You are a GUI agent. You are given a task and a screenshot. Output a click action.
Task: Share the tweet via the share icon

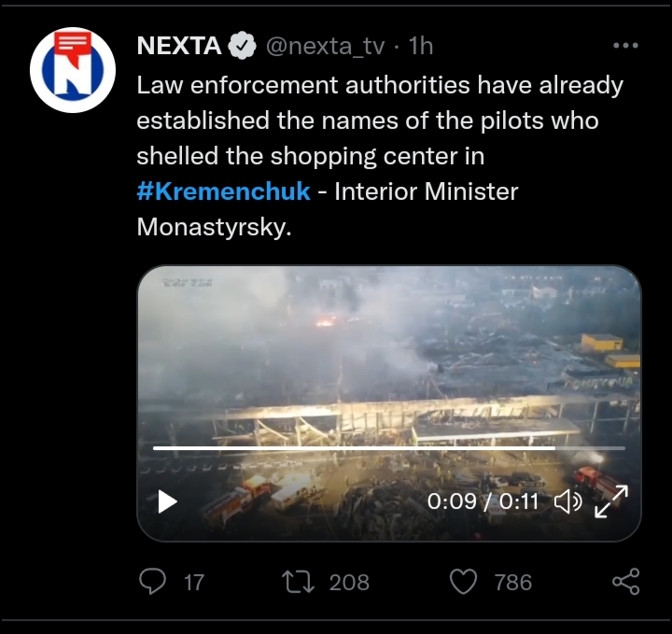(x=625, y=582)
